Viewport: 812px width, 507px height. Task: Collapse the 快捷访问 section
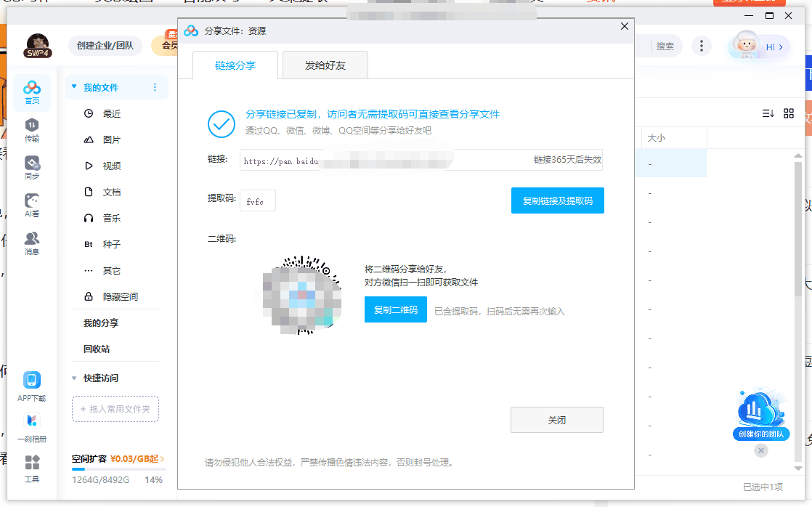coord(74,378)
